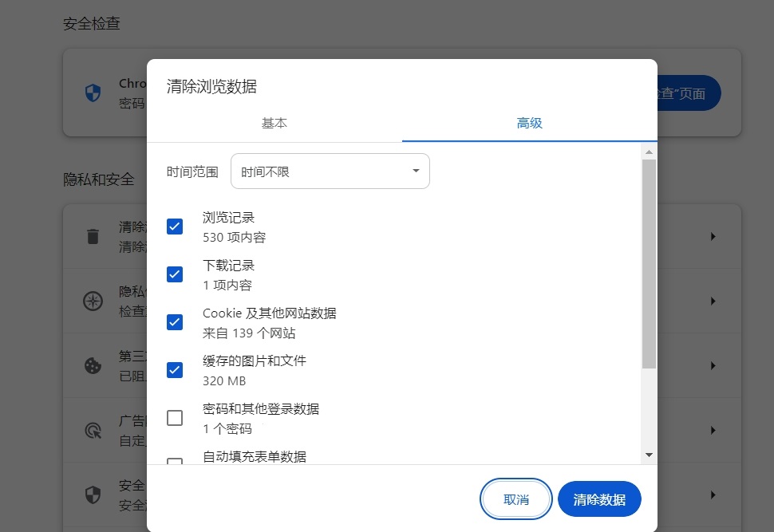
Task: Open the 时间范围 dropdown
Action: tap(330, 171)
